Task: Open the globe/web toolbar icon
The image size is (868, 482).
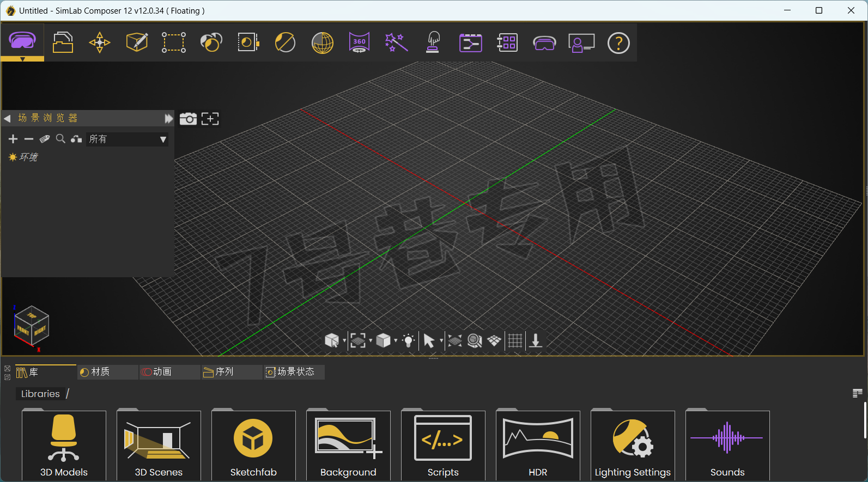Action: [323, 42]
